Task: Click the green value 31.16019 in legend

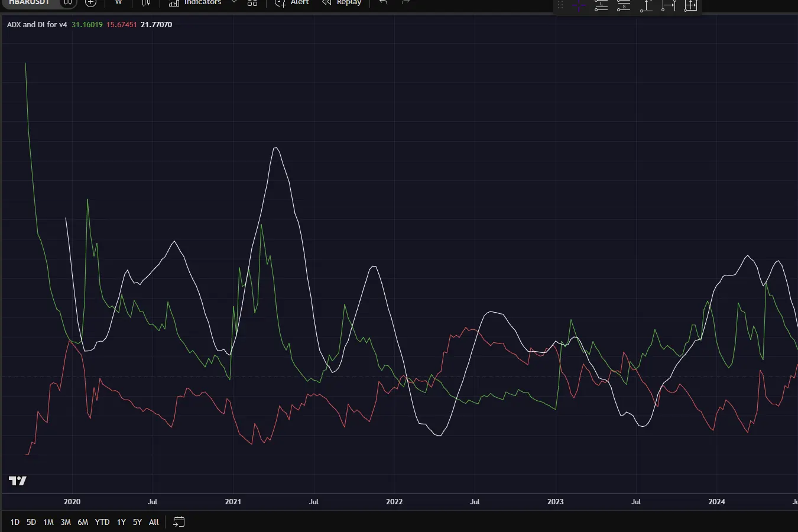Action: pyautogui.click(x=87, y=25)
